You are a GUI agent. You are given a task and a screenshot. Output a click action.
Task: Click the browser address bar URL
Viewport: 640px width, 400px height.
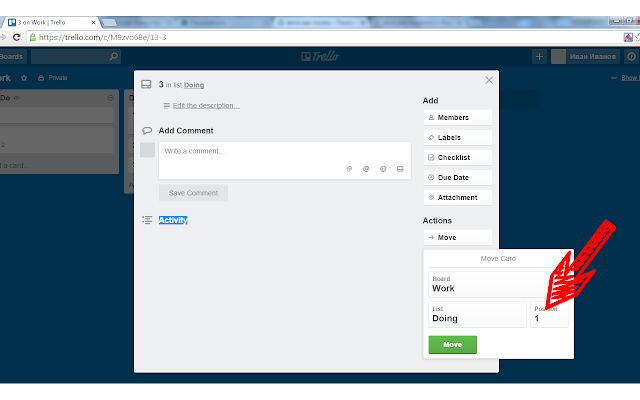coord(103,37)
